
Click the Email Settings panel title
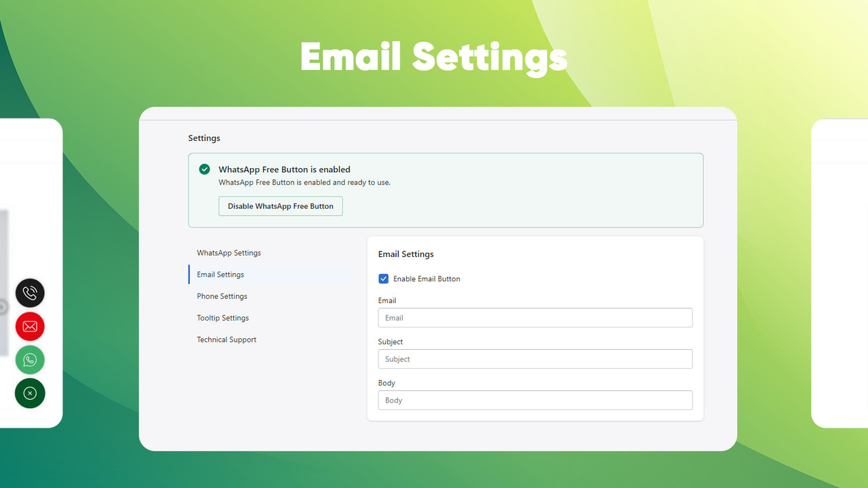point(406,253)
